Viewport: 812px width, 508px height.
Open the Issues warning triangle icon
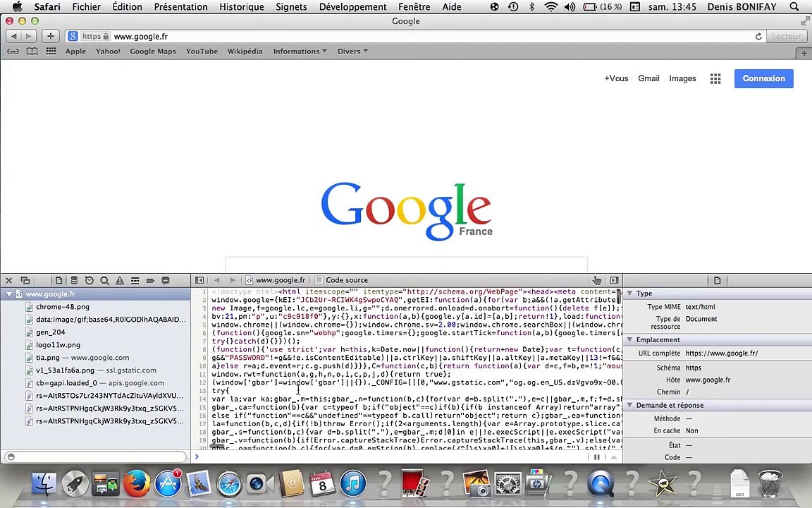click(x=120, y=280)
